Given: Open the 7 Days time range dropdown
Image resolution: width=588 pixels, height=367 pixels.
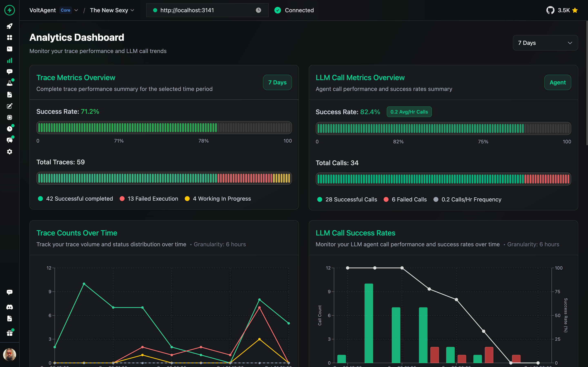Looking at the screenshot, I should [x=545, y=43].
